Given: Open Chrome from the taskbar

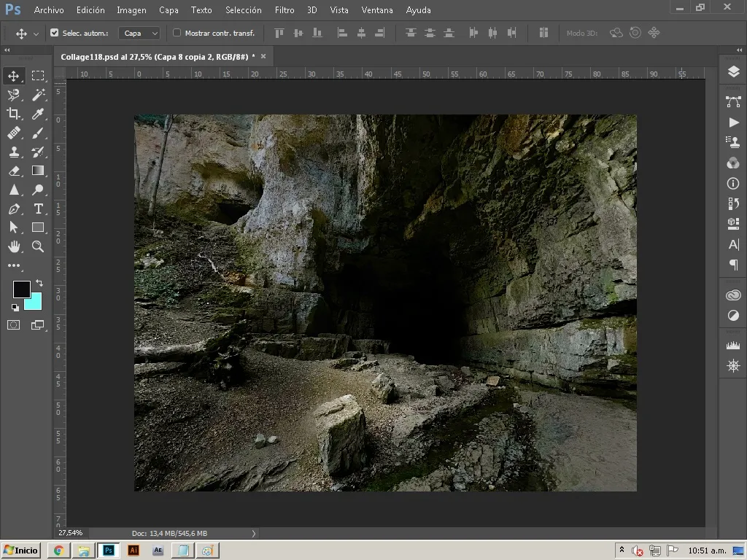Looking at the screenshot, I should click(x=59, y=551).
